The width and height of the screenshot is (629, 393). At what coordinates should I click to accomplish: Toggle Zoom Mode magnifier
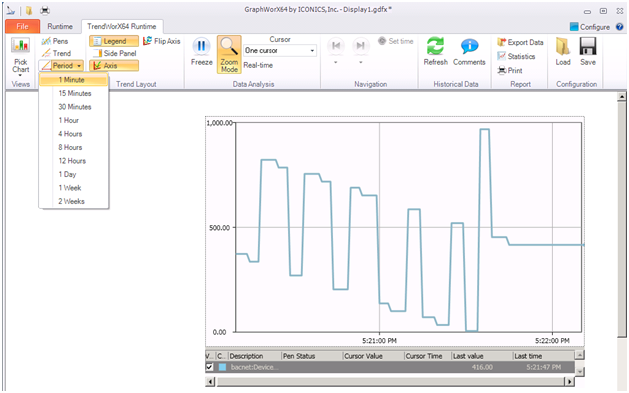click(x=229, y=47)
